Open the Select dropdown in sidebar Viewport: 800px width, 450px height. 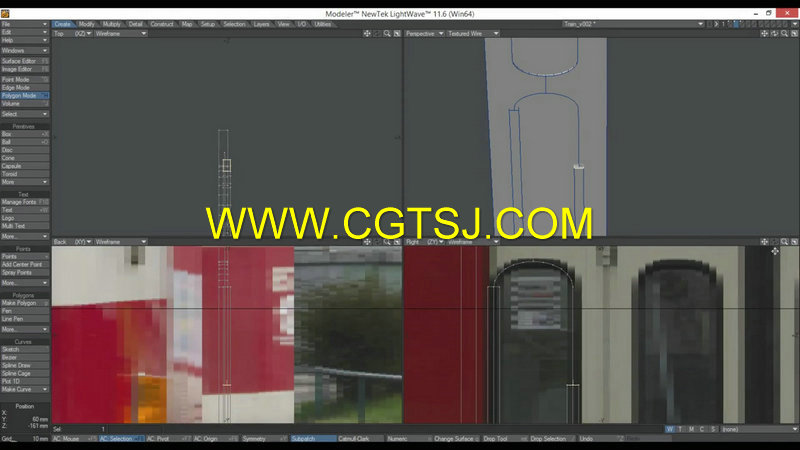(24, 114)
